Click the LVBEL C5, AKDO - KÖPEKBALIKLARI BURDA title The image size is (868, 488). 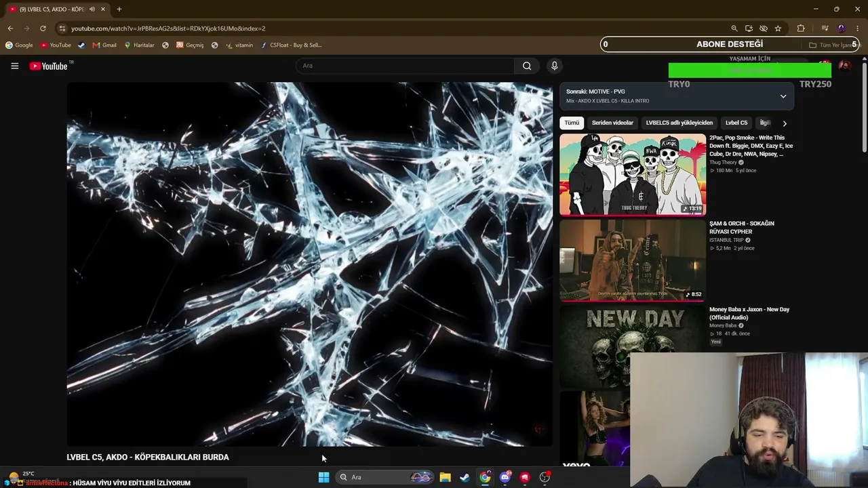click(x=148, y=457)
